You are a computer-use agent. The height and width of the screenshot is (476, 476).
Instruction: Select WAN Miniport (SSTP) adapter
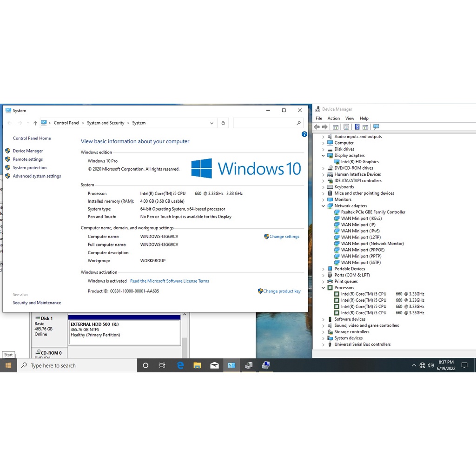click(361, 263)
